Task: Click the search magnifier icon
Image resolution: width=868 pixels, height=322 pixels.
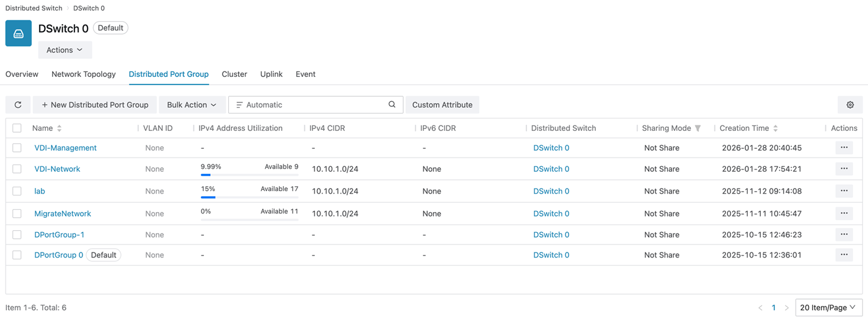Action: [392, 105]
